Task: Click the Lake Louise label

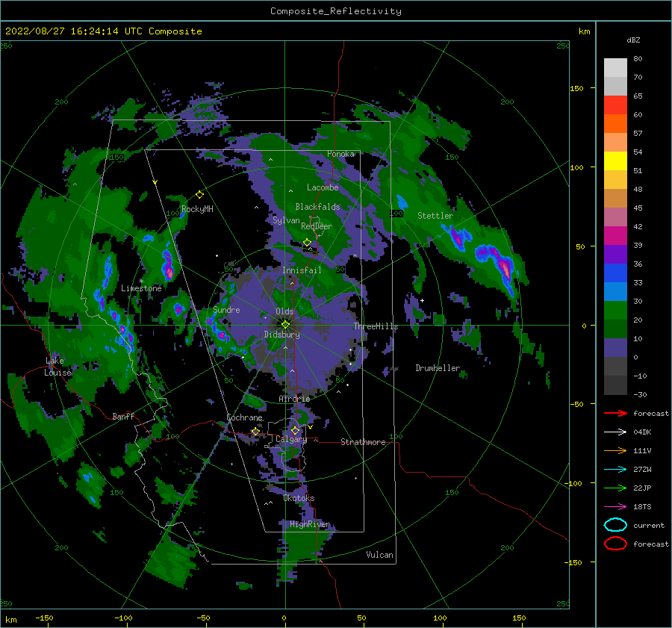Action: click(57, 367)
